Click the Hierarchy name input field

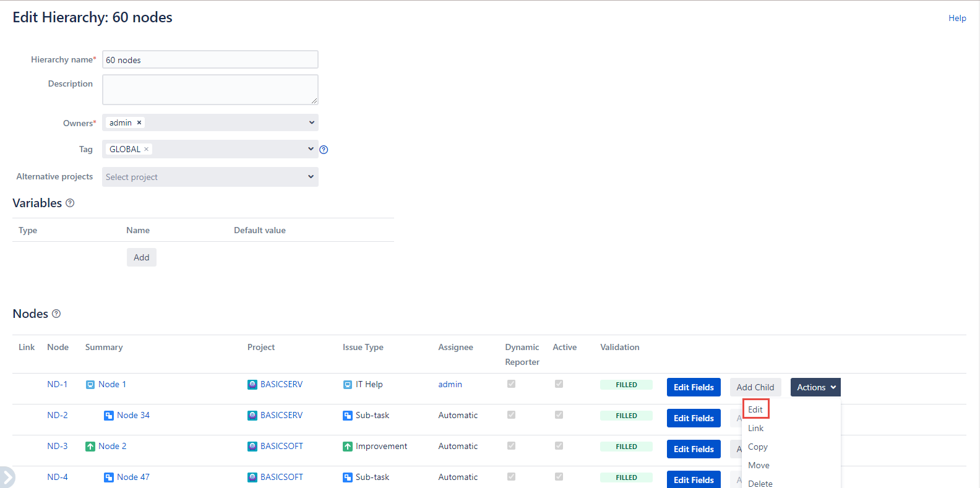click(x=210, y=60)
